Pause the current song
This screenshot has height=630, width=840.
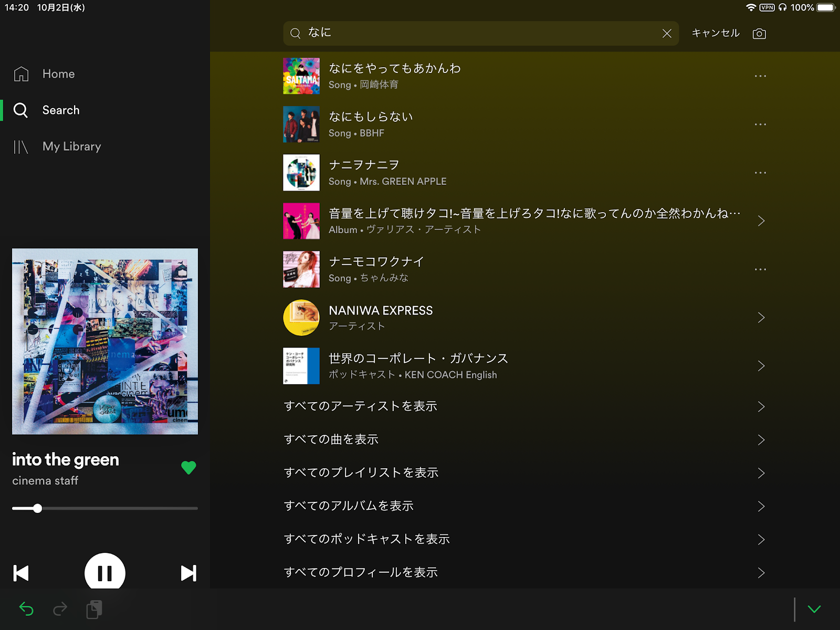point(105,573)
